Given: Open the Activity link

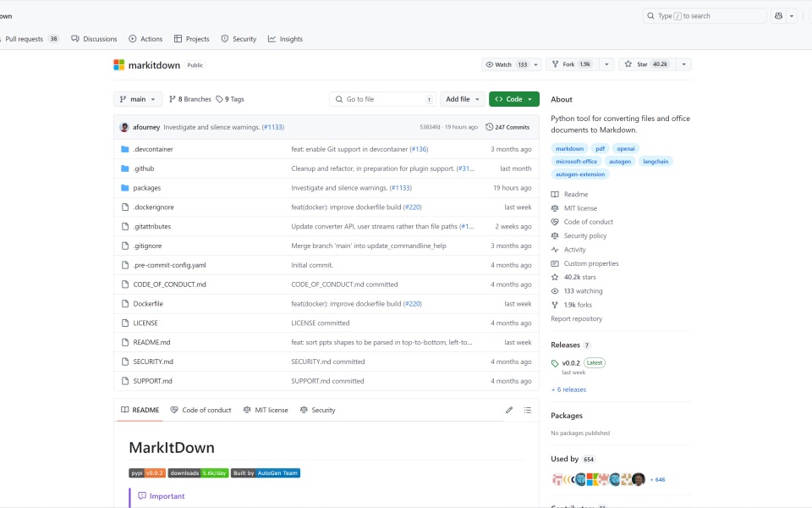Looking at the screenshot, I should (568, 250).
